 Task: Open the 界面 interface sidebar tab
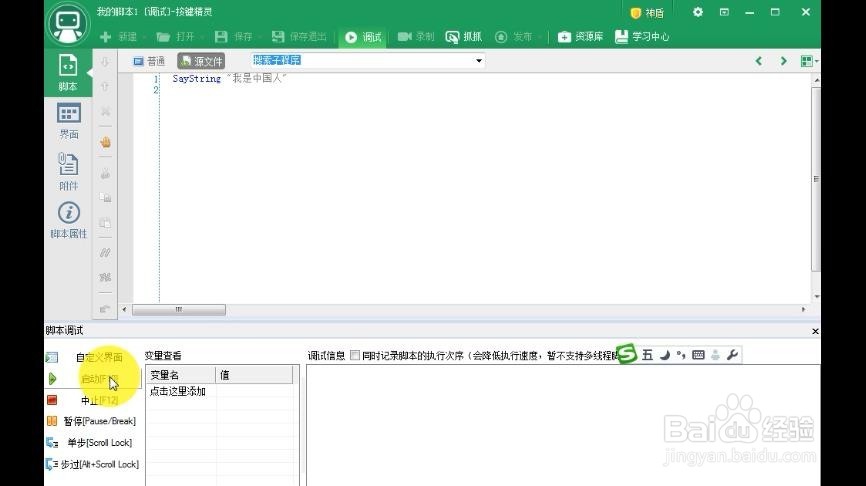[68, 120]
